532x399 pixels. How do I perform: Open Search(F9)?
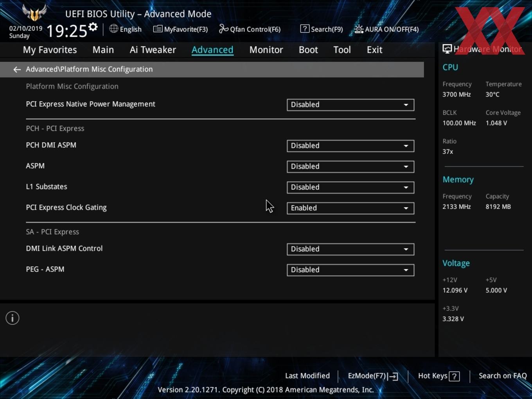pos(327,29)
